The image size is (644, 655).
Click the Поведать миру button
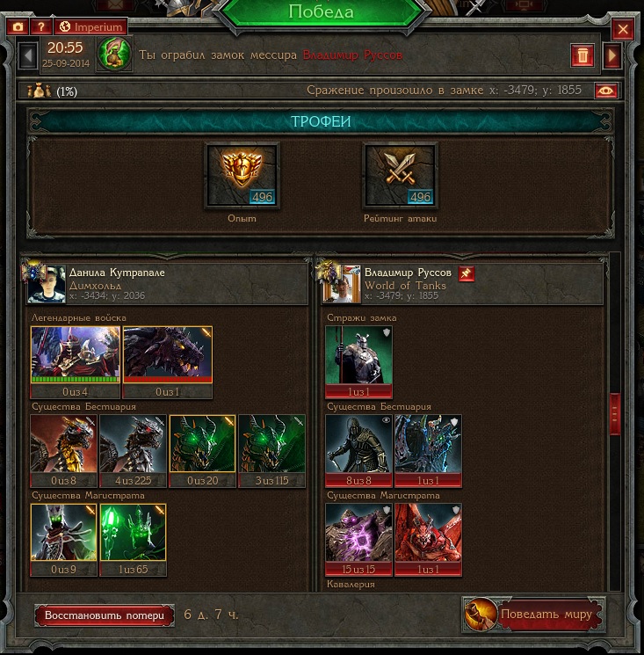[x=534, y=614]
